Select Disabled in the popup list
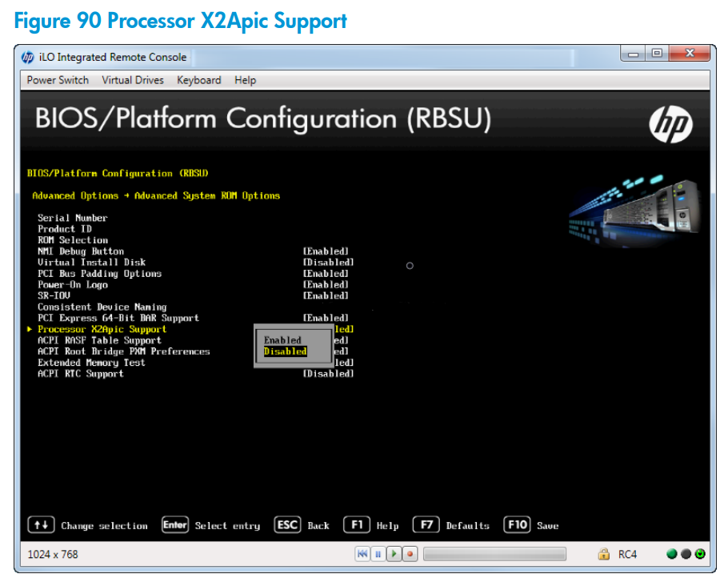 (285, 351)
